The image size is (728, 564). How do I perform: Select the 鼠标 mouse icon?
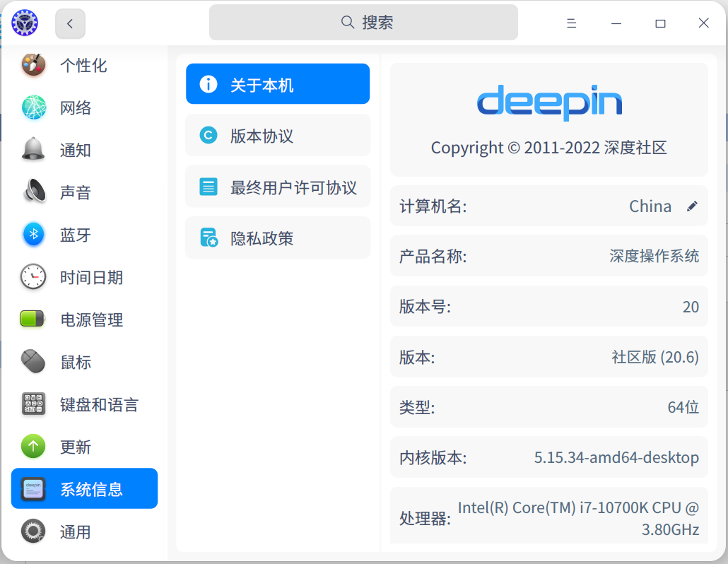pos(33,361)
